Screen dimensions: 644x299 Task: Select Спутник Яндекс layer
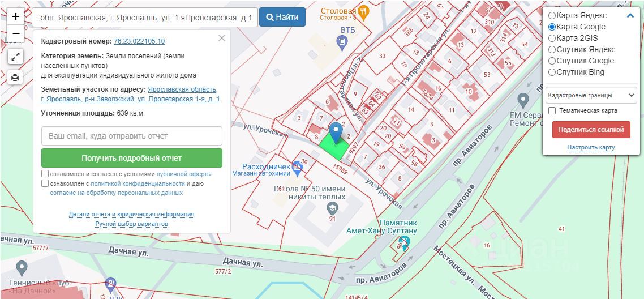pyautogui.click(x=552, y=49)
